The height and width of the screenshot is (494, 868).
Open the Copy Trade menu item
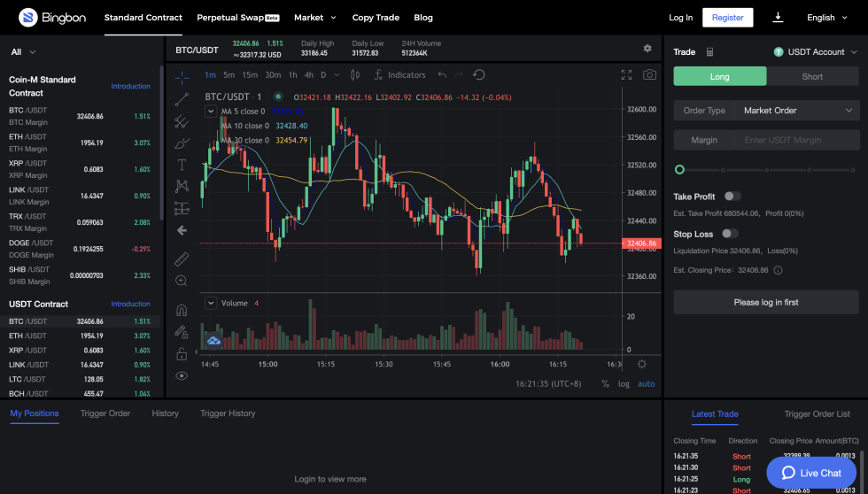point(376,18)
